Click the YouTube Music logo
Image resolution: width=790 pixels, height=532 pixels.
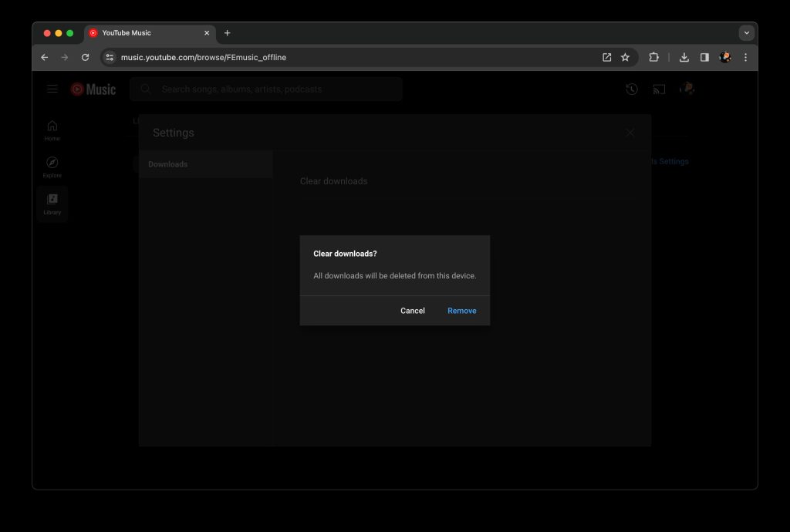coord(93,89)
